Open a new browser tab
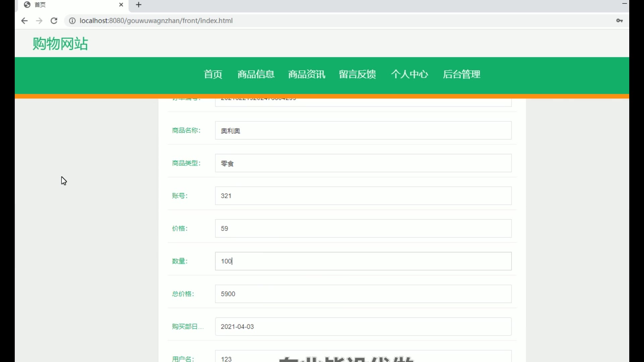 (139, 5)
